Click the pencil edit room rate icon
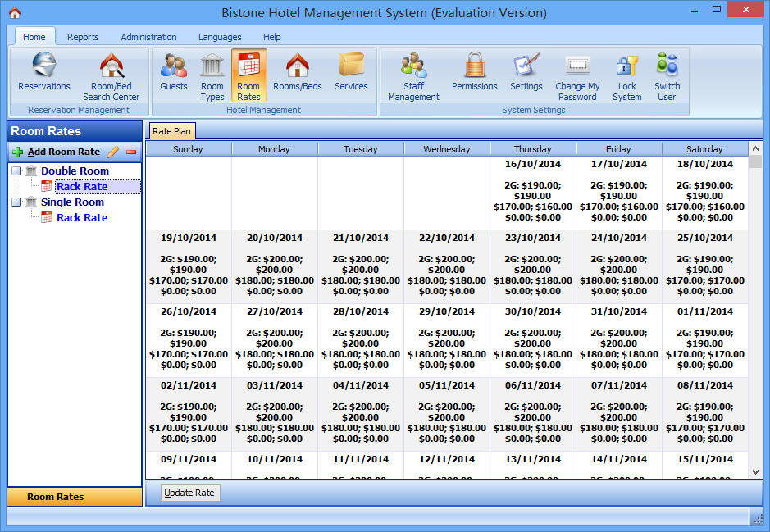This screenshot has width=770, height=532. click(113, 152)
